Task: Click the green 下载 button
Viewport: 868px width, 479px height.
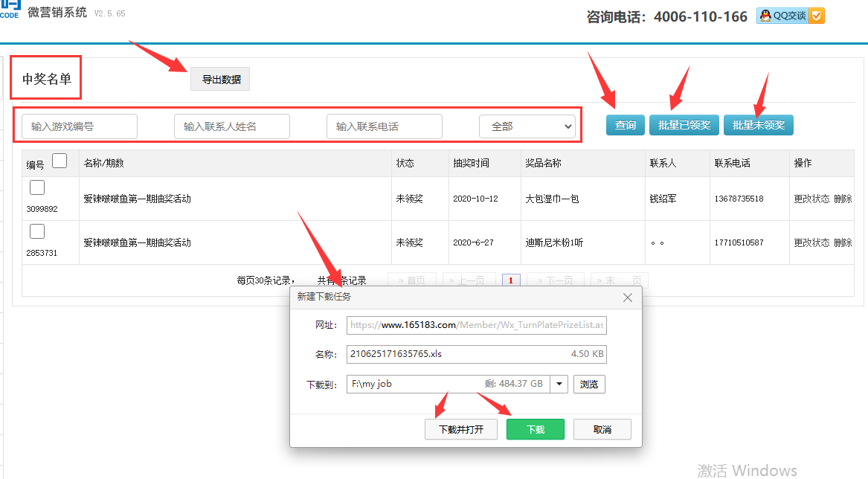Action: coord(535,429)
